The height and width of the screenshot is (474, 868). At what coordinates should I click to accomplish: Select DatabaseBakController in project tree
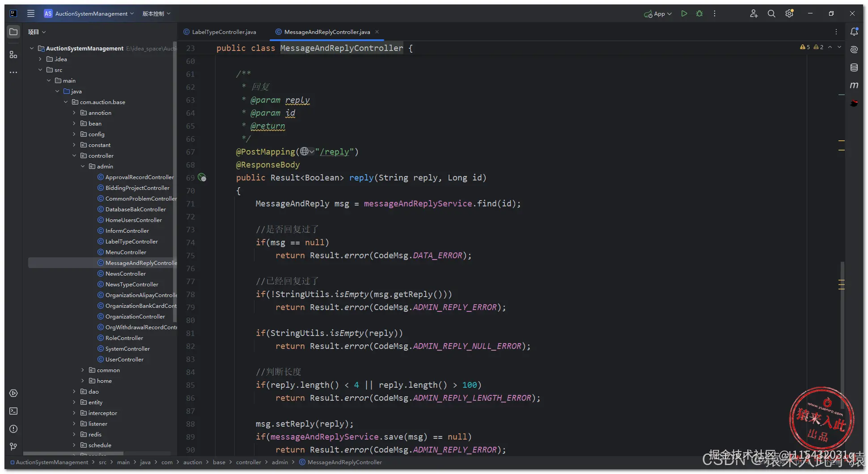[x=135, y=209]
